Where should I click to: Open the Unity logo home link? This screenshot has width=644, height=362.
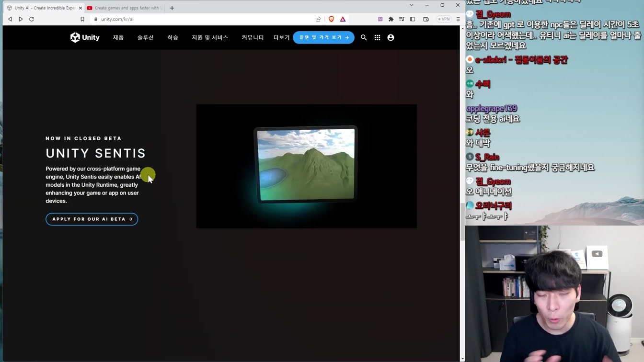click(85, 37)
